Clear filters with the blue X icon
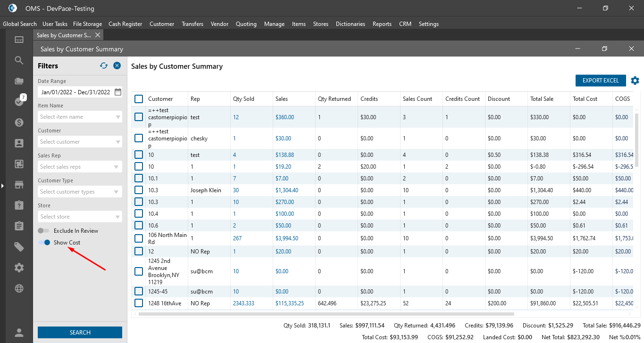 coord(117,66)
